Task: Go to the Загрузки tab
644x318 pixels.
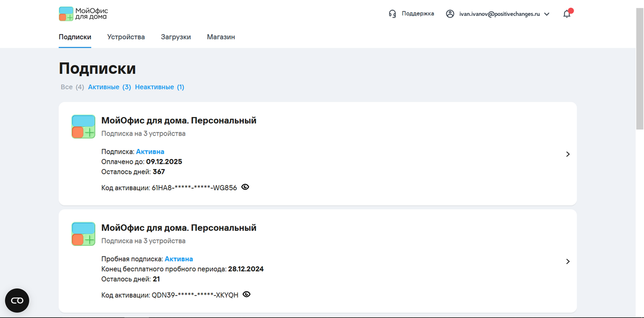Action: click(176, 37)
